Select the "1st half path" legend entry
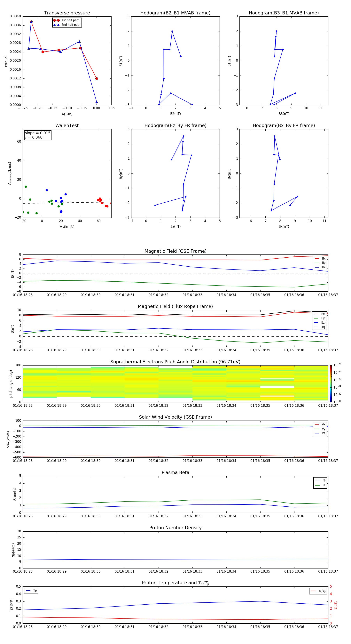The image size is (351, 644). tap(67, 20)
